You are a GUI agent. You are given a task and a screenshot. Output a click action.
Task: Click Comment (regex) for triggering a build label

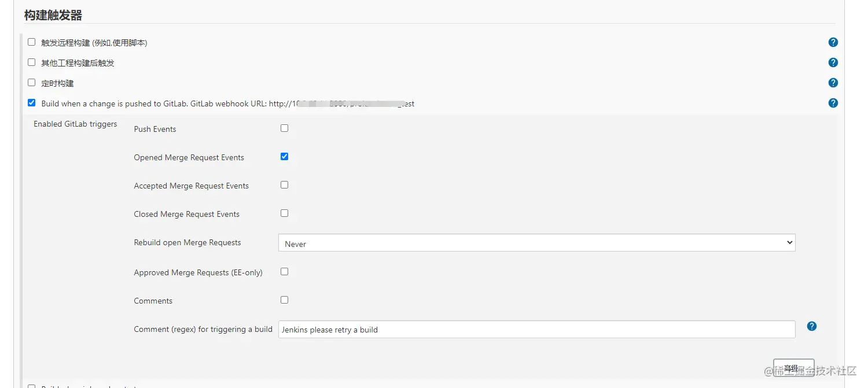[x=203, y=329]
